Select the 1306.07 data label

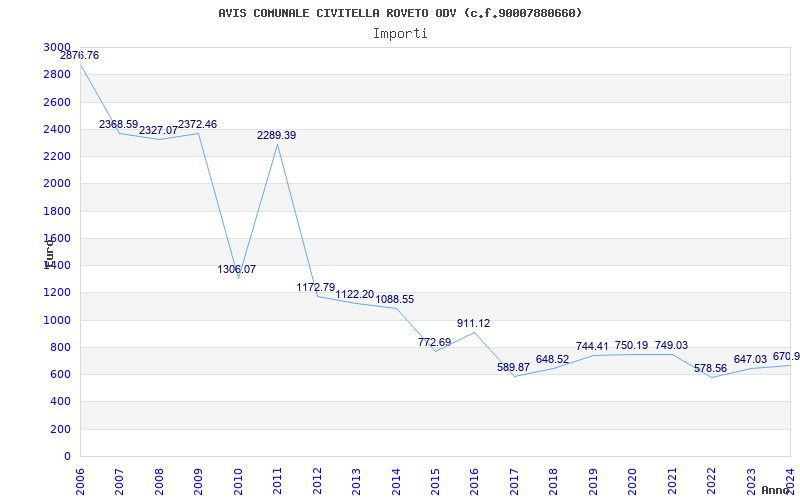pos(237,269)
